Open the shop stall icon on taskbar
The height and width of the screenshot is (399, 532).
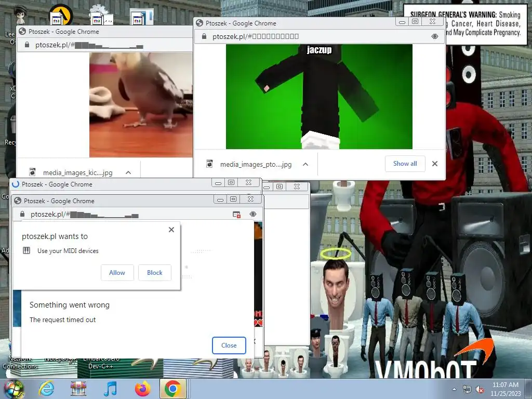[78, 389]
